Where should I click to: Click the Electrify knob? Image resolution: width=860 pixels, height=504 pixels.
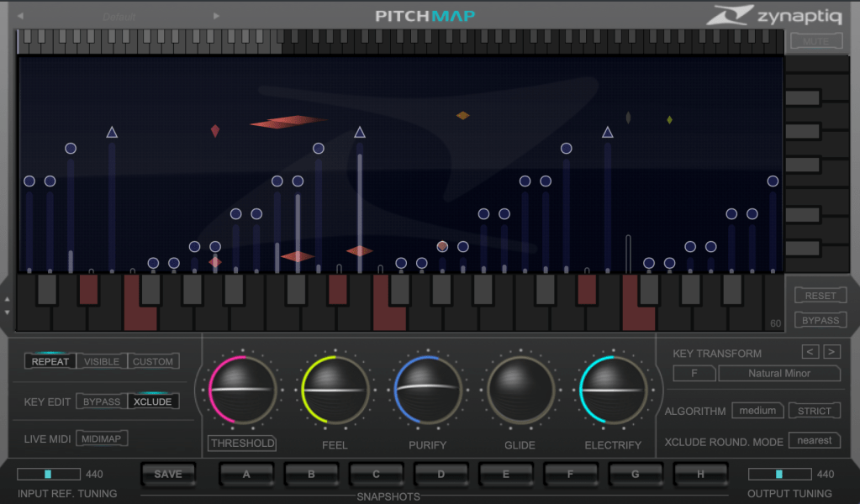613,390
